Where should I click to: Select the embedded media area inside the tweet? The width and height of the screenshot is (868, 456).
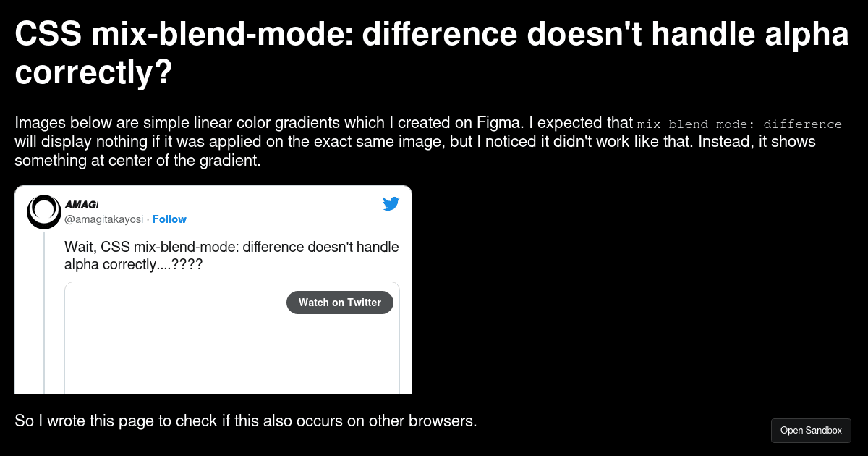coord(231,340)
